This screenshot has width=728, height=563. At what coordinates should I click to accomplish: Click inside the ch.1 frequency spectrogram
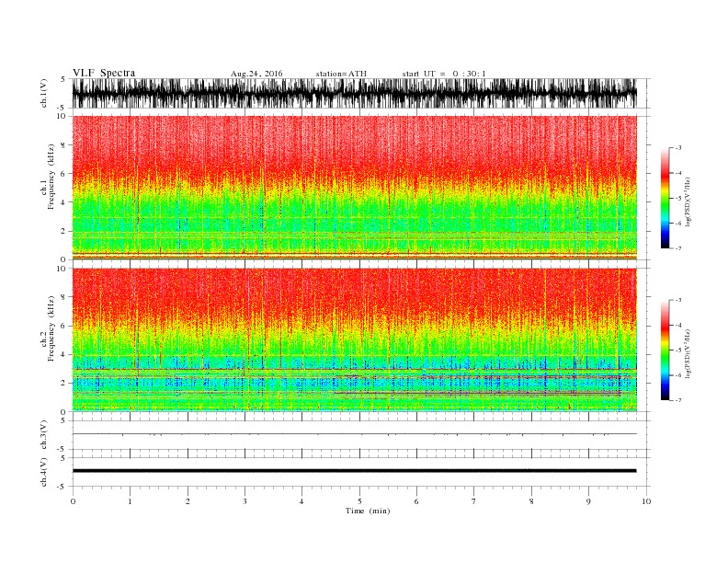coord(354,188)
